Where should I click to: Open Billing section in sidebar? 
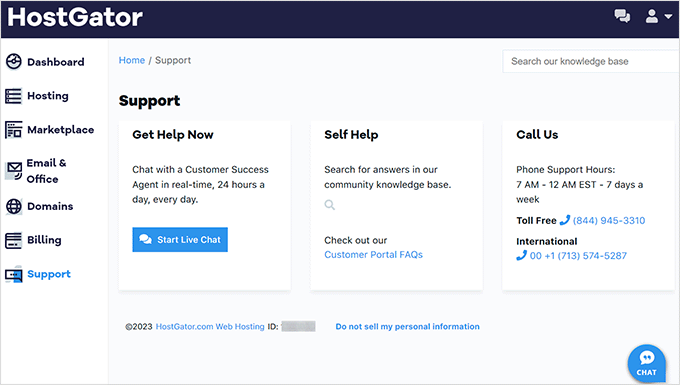[x=44, y=240]
